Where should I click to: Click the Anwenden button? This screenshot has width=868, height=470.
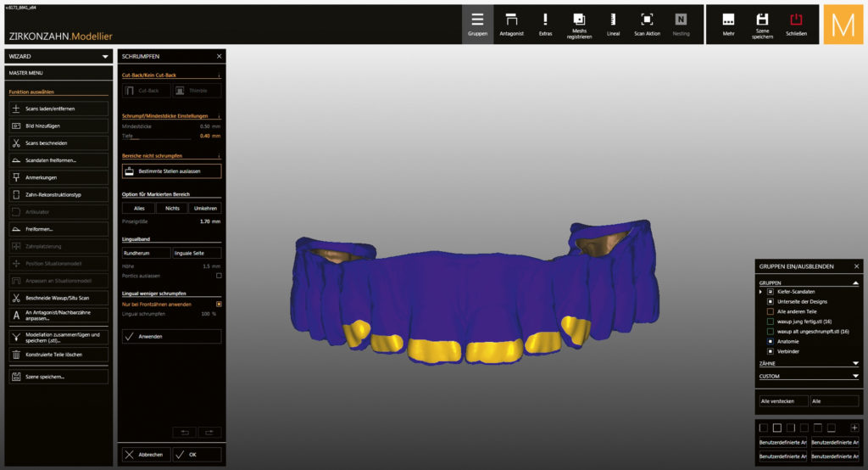(171, 337)
